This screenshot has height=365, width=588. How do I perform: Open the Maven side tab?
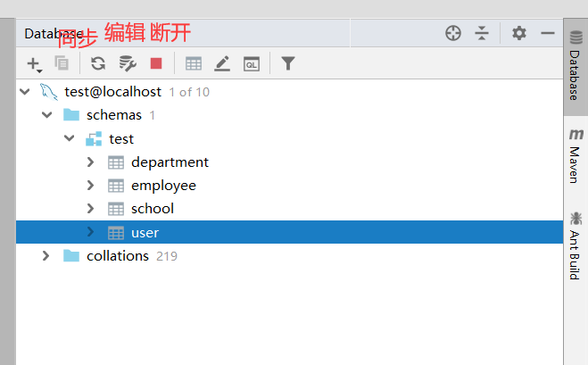tap(576, 156)
